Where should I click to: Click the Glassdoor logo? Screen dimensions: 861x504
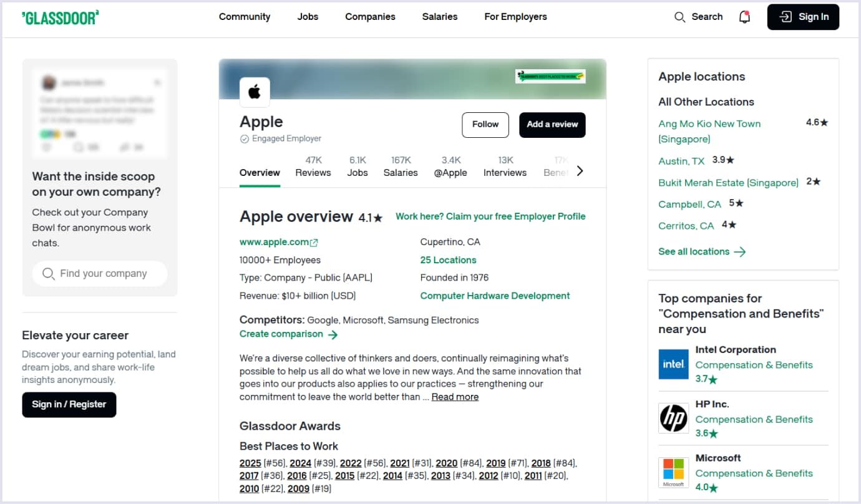(60, 17)
